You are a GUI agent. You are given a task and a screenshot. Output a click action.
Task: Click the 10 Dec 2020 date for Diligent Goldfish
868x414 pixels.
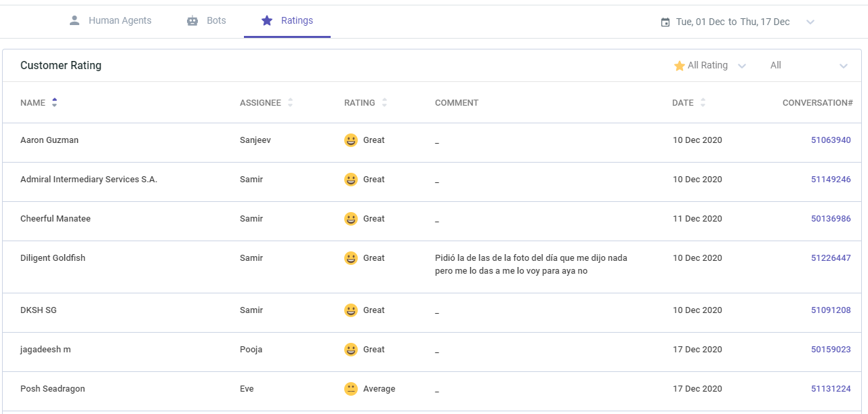tap(697, 258)
